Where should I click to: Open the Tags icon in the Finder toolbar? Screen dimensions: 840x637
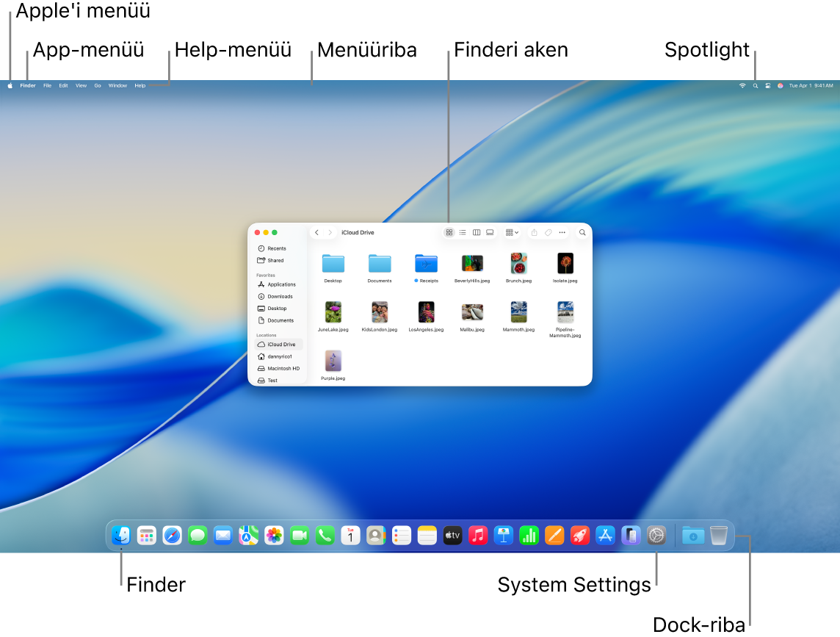tap(548, 232)
